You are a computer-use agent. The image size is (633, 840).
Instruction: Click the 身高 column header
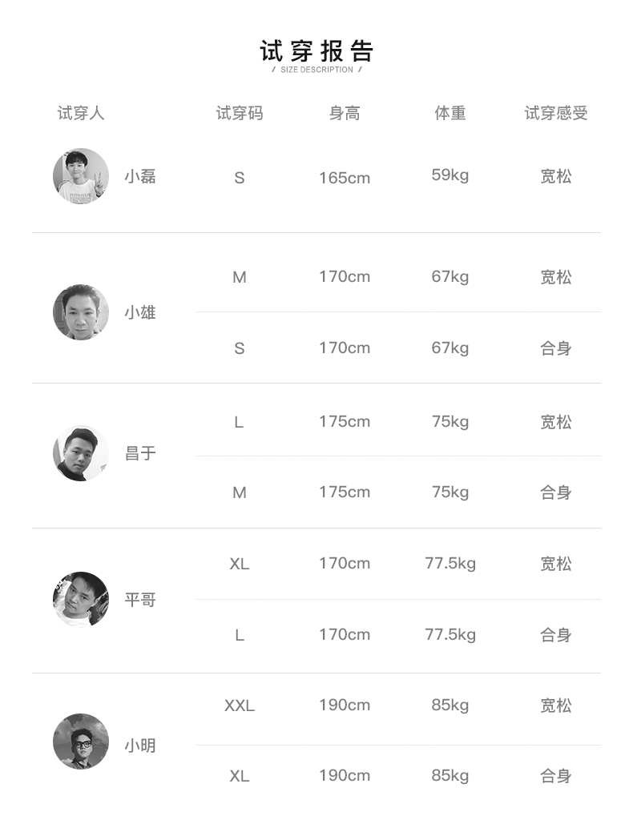tap(345, 113)
